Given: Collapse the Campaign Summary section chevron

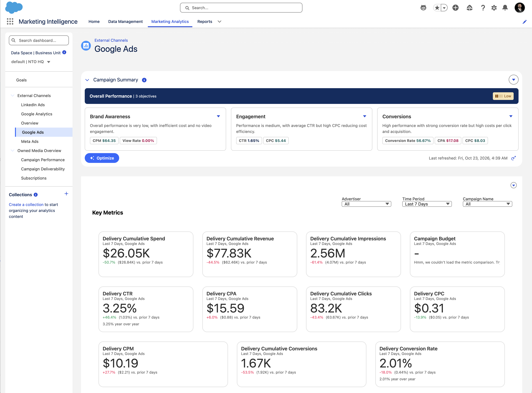Looking at the screenshot, I should pyautogui.click(x=87, y=80).
